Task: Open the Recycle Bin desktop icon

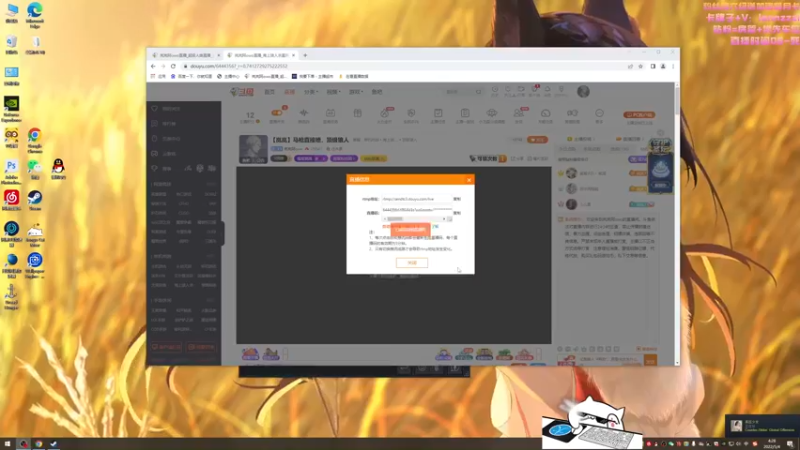Action: (12, 45)
